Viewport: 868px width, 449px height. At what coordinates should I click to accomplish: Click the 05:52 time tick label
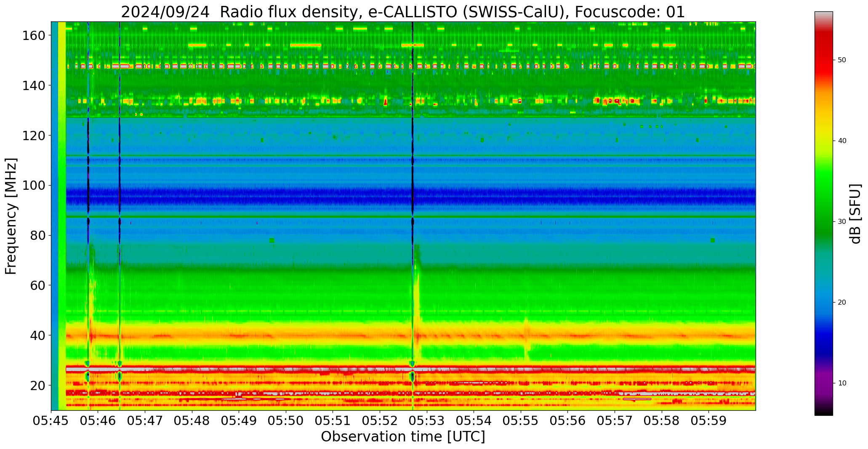[380, 420]
